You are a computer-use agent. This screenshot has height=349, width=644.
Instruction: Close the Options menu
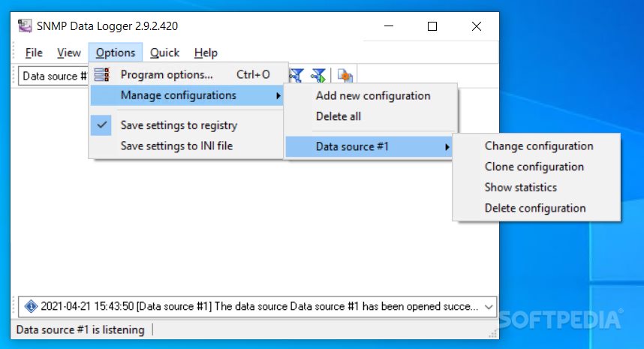pos(116,53)
